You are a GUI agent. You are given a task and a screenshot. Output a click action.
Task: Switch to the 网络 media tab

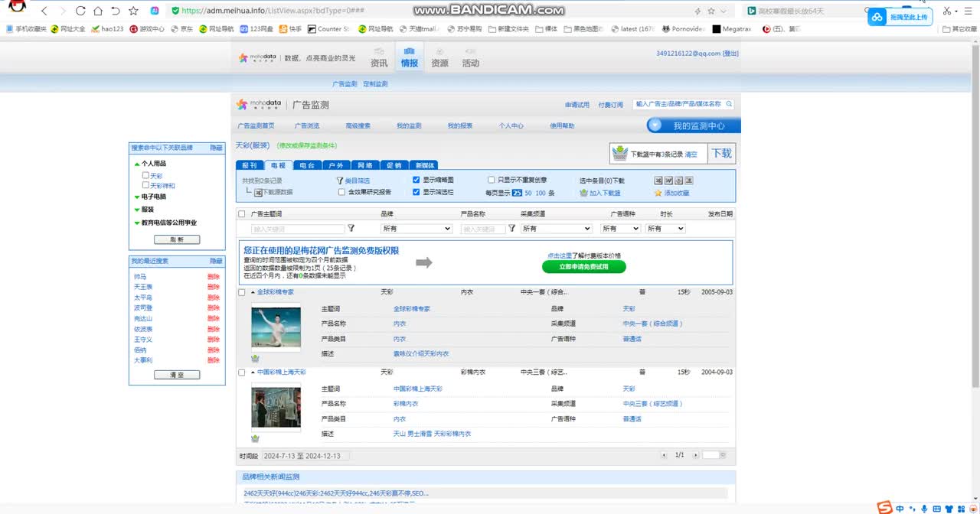coord(365,165)
